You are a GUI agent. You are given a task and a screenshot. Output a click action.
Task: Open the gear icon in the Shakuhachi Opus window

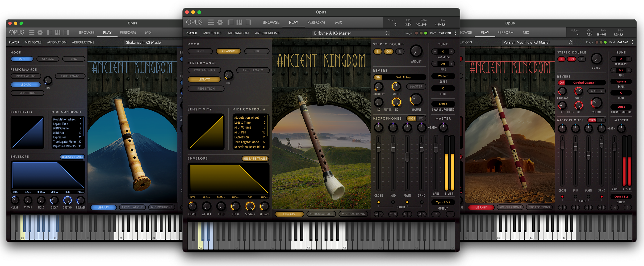[x=40, y=32]
